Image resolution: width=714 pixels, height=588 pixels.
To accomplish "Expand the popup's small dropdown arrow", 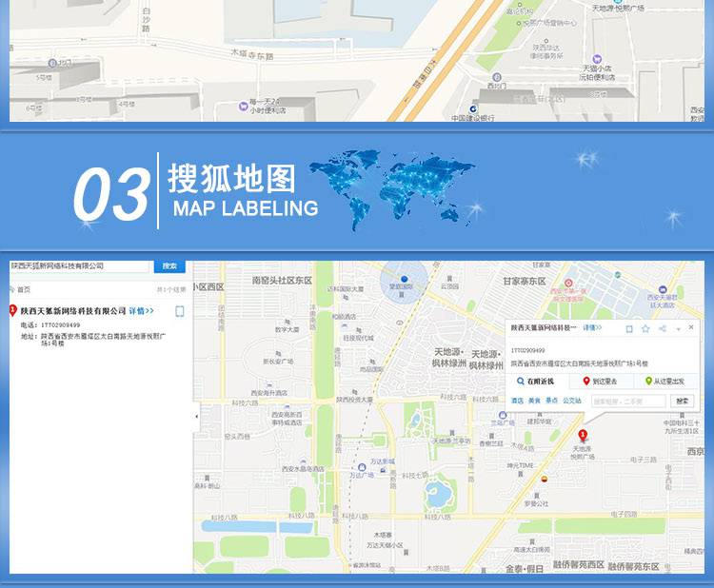I will (x=678, y=329).
